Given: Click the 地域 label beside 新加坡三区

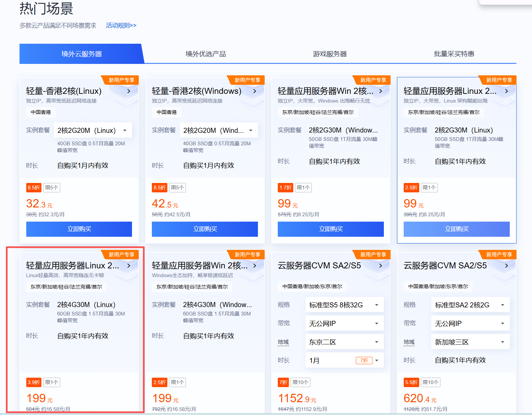Looking at the screenshot, I should [x=409, y=342].
